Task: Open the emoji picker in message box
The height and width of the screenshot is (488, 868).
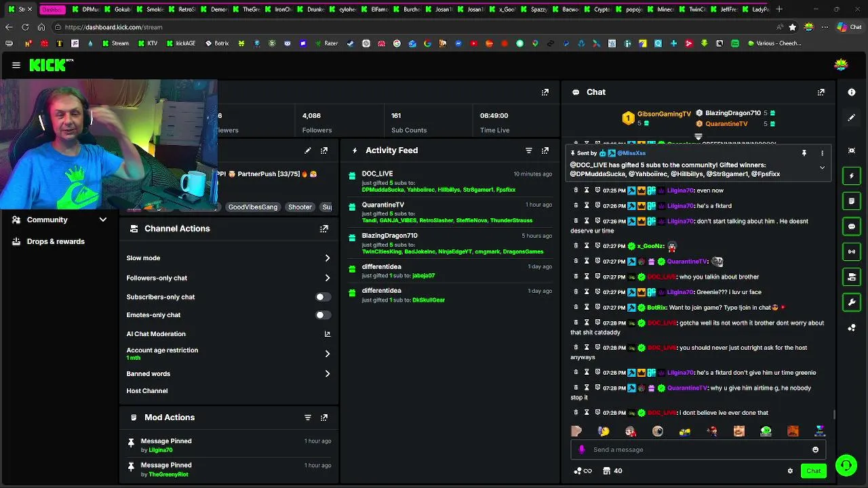Action: (x=815, y=449)
